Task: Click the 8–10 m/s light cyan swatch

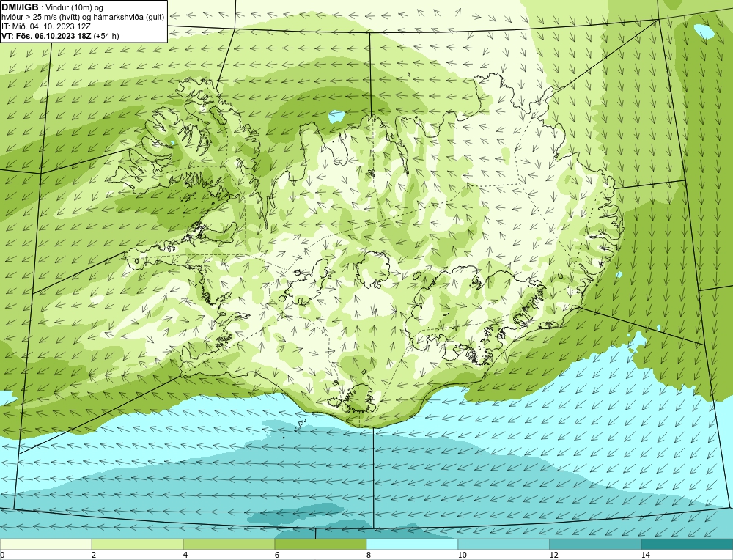Action: [412, 544]
